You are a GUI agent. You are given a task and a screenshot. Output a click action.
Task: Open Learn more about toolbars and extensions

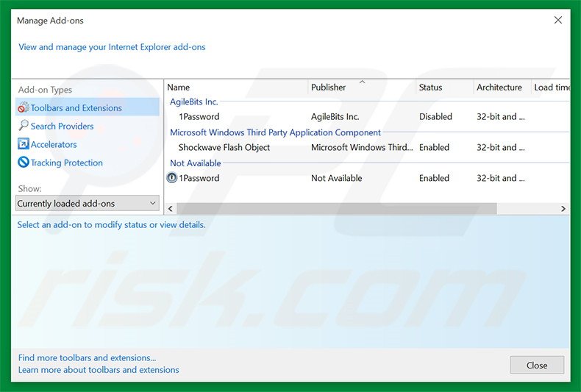point(99,370)
